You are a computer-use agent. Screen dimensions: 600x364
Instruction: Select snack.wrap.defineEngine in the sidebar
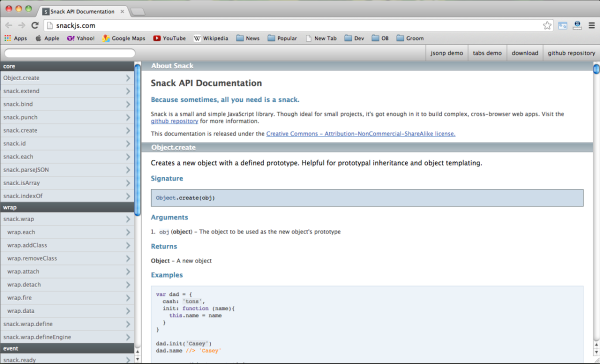[67, 337]
